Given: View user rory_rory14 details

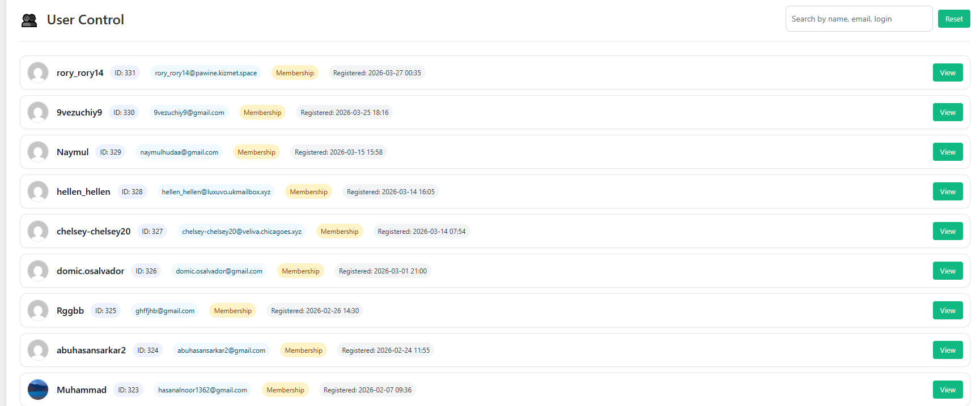Looking at the screenshot, I should [x=947, y=73].
